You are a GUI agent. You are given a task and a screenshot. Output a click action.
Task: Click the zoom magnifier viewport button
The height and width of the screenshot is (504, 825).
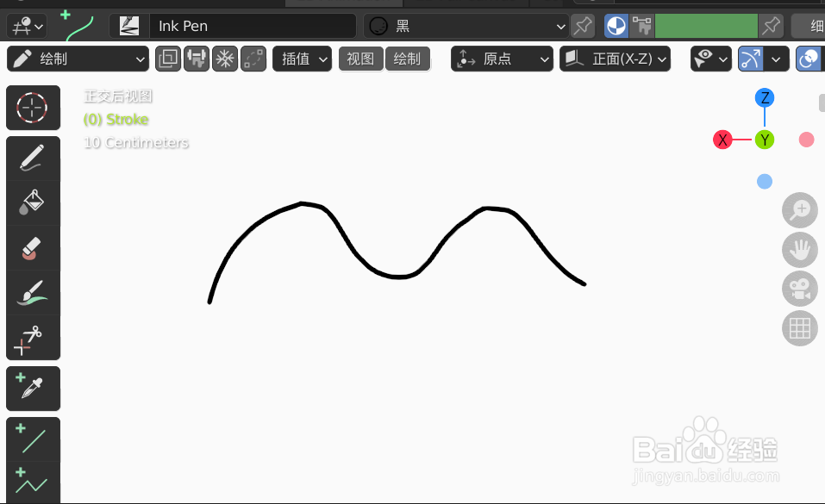click(800, 210)
